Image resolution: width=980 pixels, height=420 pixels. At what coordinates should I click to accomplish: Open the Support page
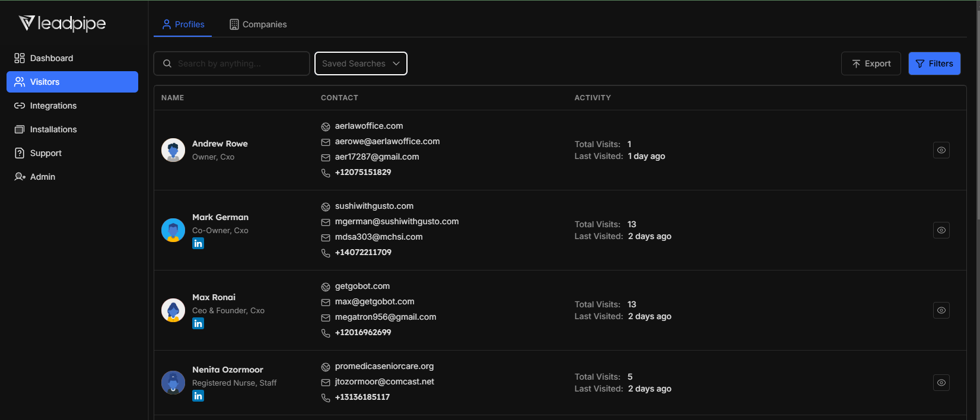(x=72, y=153)
